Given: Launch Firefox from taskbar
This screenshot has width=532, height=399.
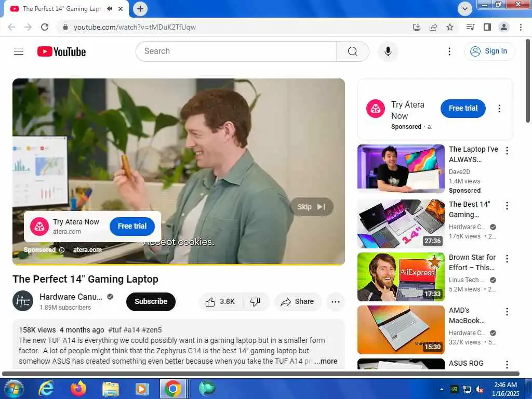Looking at the screenshot, I should 78,389.
